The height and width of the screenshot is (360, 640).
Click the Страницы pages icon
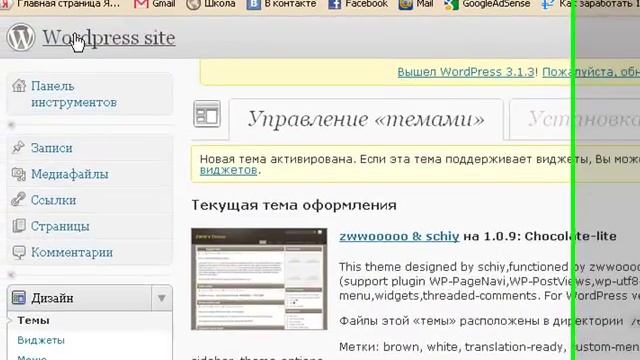[18, 226]
